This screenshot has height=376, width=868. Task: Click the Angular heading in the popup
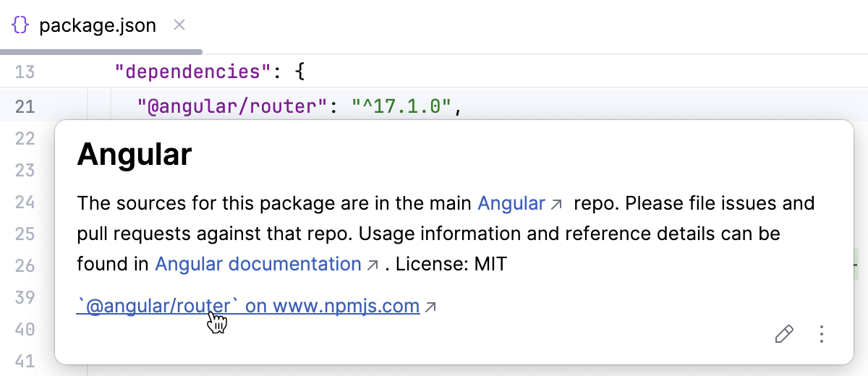point(135,154)
